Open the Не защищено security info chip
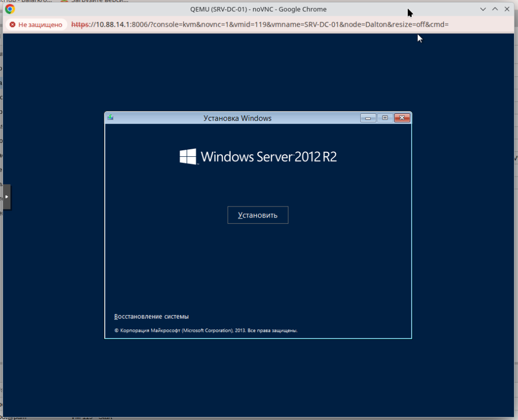The width and height of the screenshot is (518, 420). (35, 24)
